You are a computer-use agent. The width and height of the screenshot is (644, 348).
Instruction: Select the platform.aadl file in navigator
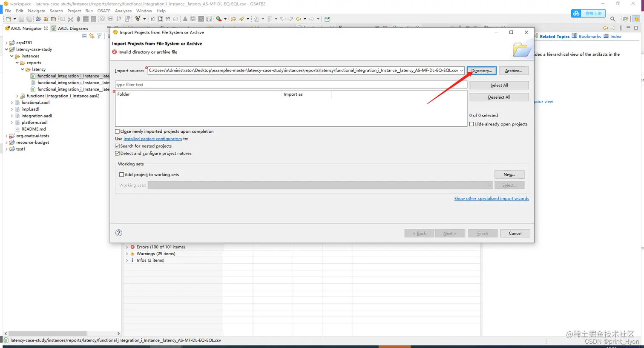tap(34, 123)
